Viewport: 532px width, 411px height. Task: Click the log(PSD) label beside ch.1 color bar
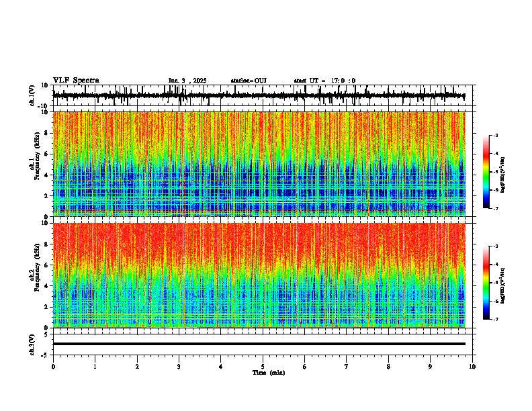pos(502,175)
